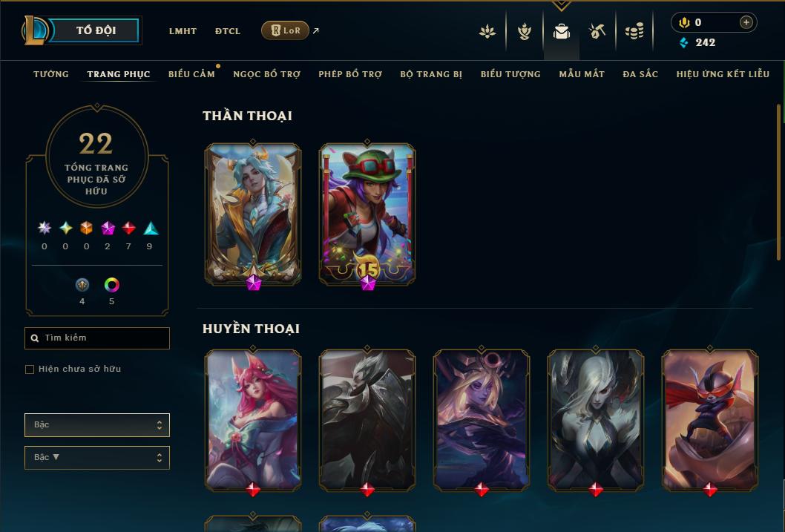
Task: Open the Loot hammer icon
Action: pyautogui.click(x=597, y=31)
